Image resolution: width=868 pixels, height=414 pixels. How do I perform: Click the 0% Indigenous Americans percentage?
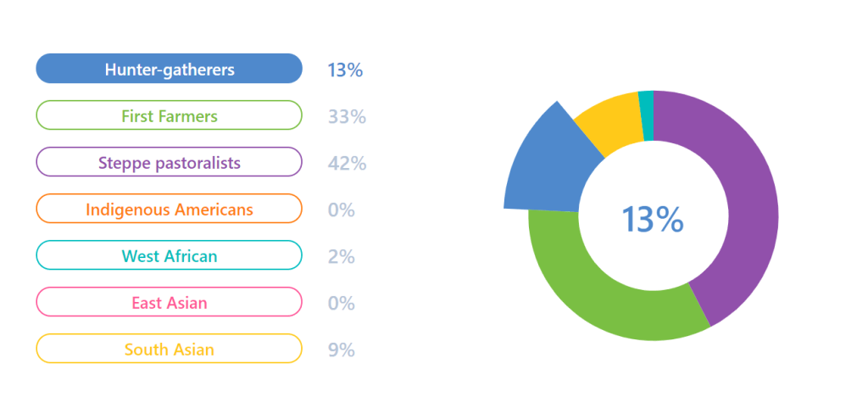point(341,210)
